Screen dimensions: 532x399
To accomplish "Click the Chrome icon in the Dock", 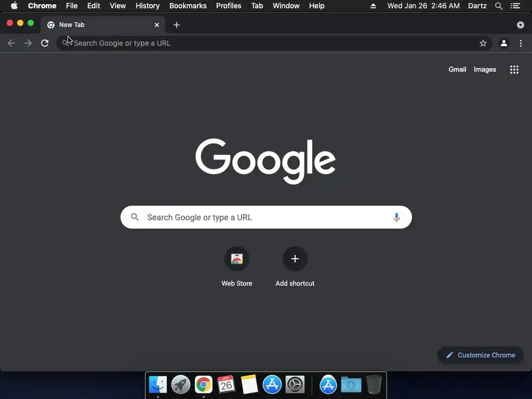I will point(204,384).
